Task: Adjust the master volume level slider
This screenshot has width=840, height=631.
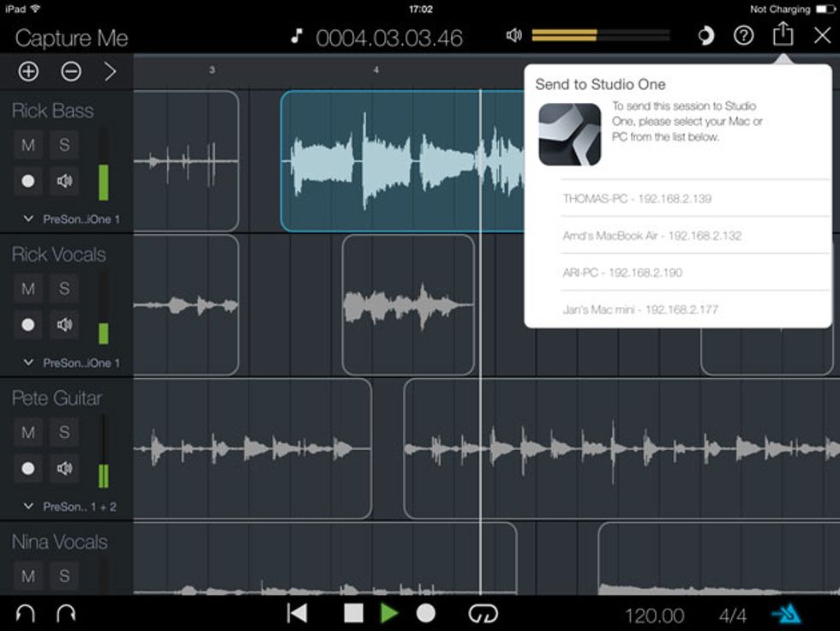Action: click(600, 35)
